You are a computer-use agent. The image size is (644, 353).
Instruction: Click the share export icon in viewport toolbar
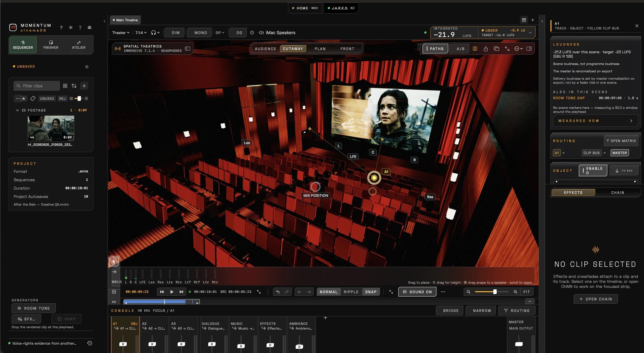click(x=486, y=49)
